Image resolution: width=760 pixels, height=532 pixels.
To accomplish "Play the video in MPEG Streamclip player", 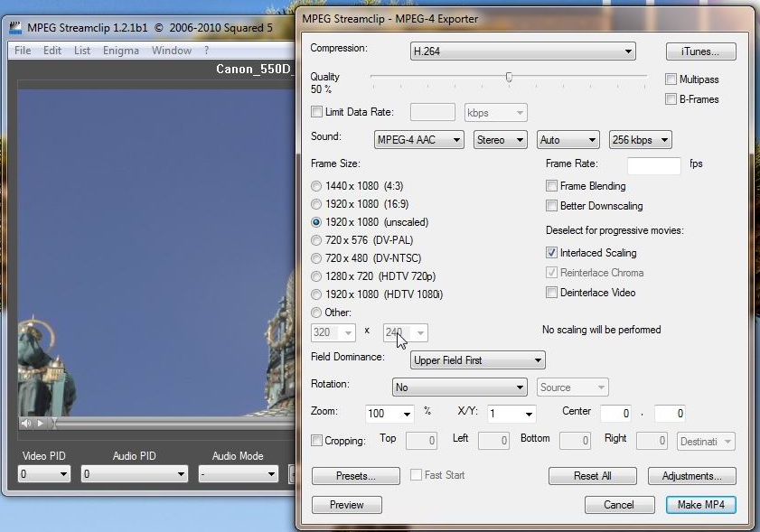I will coord(41,423).
